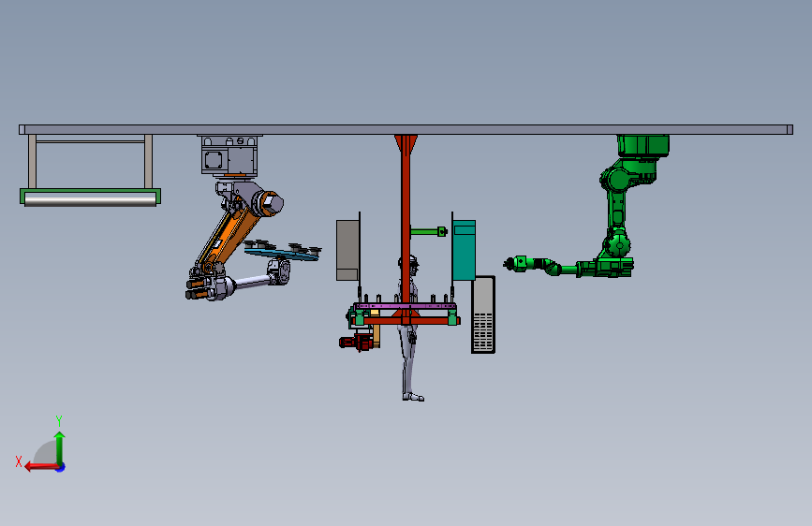Viewport: 812px width, 526px height.
Task: Select the black end tool of green robot
Action: pos(509,264)
